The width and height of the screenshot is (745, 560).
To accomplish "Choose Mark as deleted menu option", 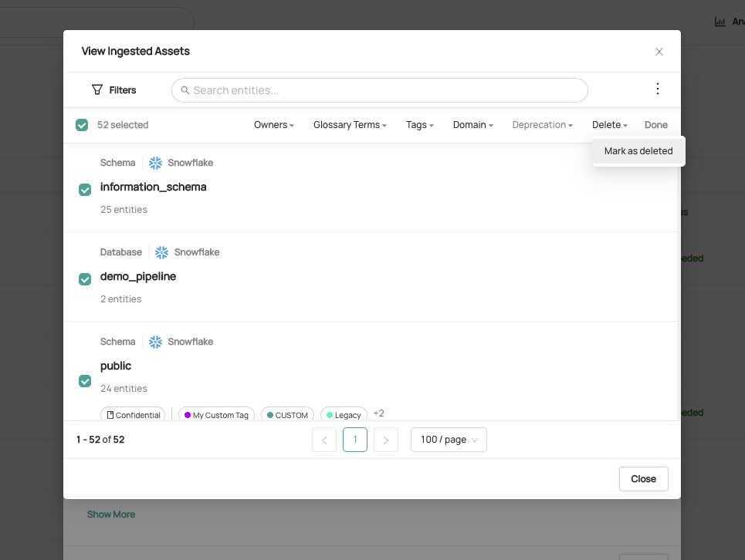I will point(638,151).
